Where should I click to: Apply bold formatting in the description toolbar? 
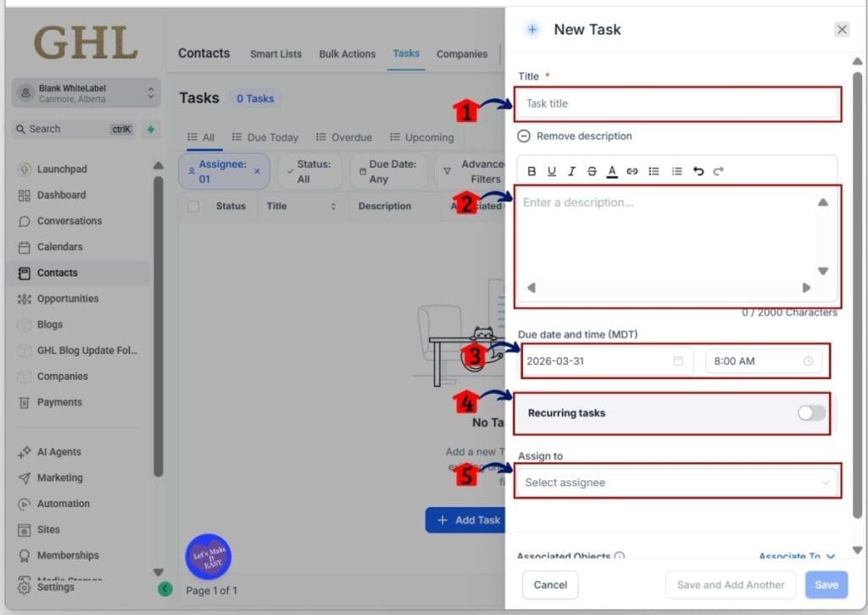point(531,171)
